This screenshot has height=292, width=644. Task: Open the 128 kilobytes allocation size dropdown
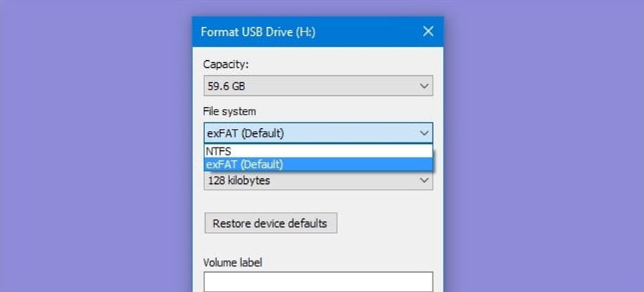tap(318, 180)
